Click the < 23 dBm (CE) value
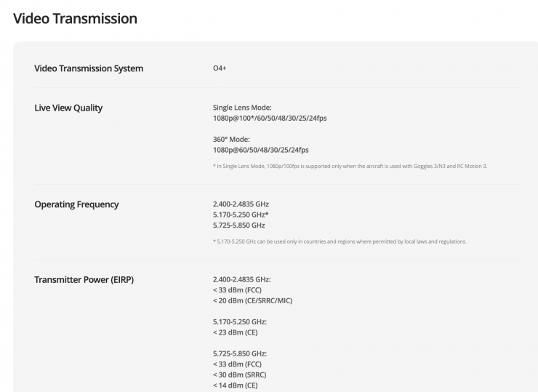 (x=235, y=332)
